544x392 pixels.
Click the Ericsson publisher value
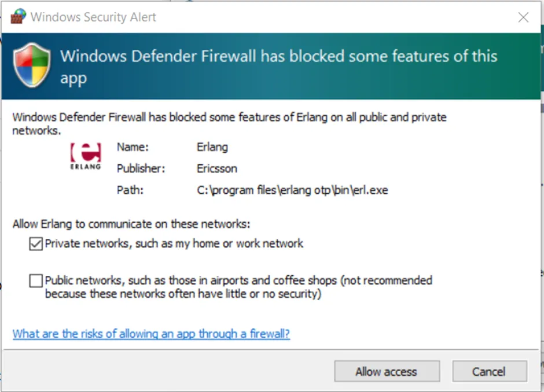pyautogui.click(x=217, y=169)
